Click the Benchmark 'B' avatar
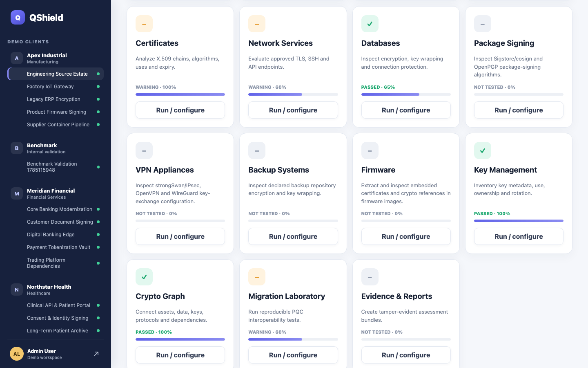The width and height of the screenshot is (588, 368). 17,148
